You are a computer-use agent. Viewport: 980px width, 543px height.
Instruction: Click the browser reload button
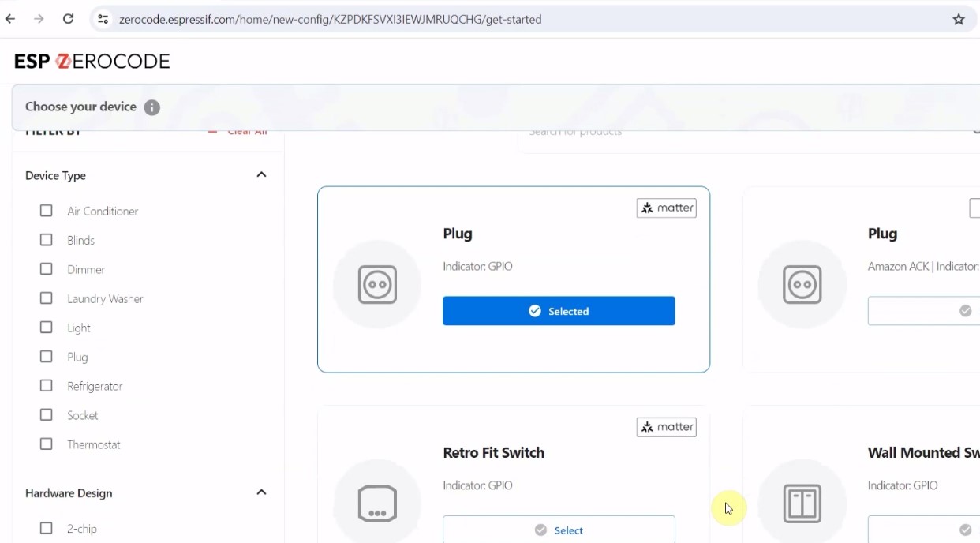(68, 18)
